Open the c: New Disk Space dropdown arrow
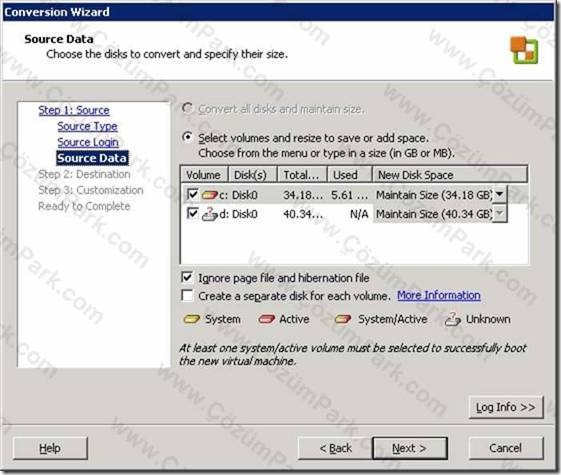 click(500, 195)
